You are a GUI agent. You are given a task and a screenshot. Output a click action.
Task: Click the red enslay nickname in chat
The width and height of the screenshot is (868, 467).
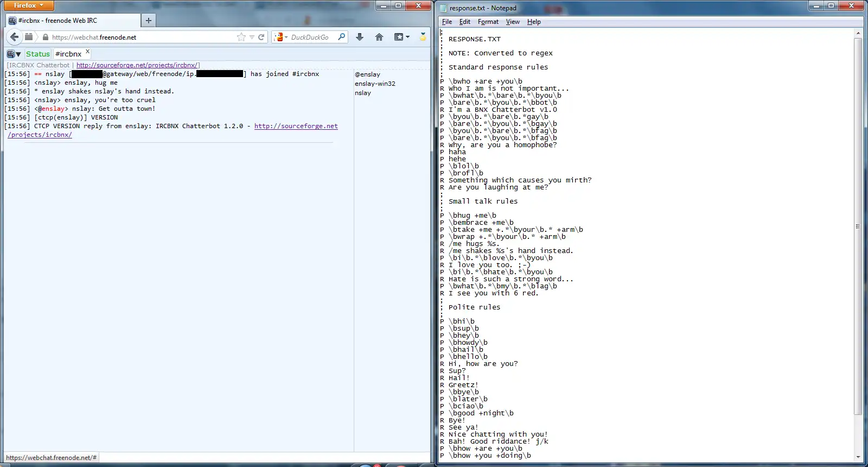(53, 109)
